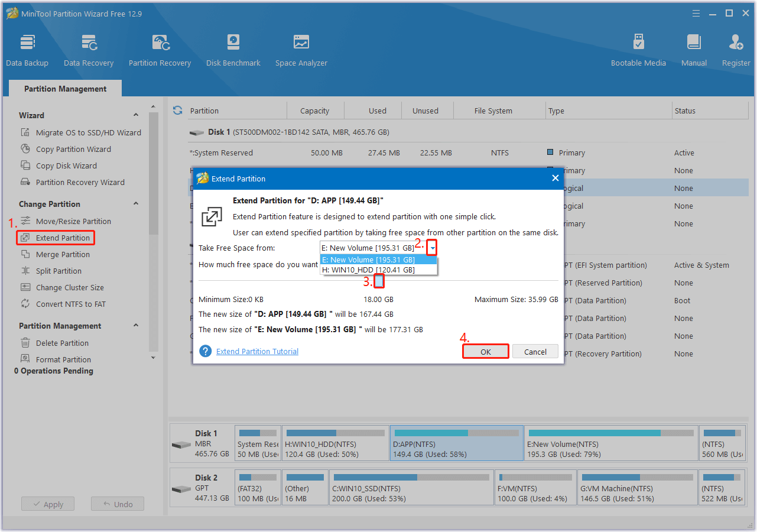Sort by the Status column header

point(710,111)
